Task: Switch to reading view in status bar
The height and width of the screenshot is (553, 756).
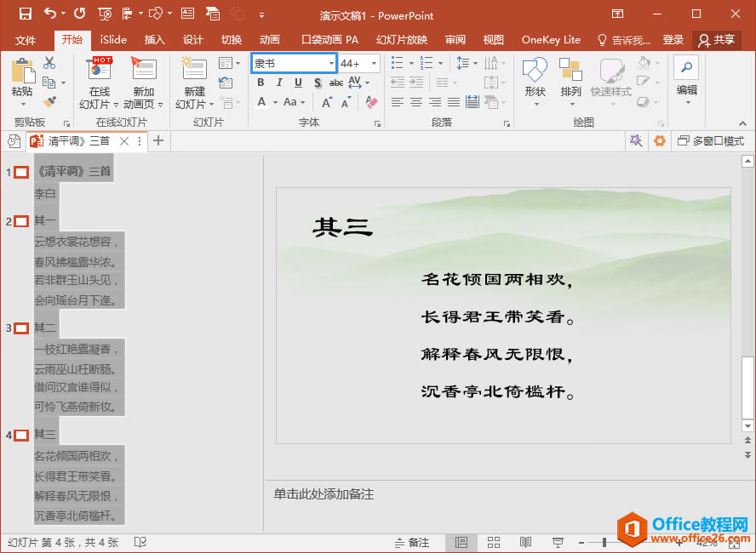Action: tap(525, 543)
